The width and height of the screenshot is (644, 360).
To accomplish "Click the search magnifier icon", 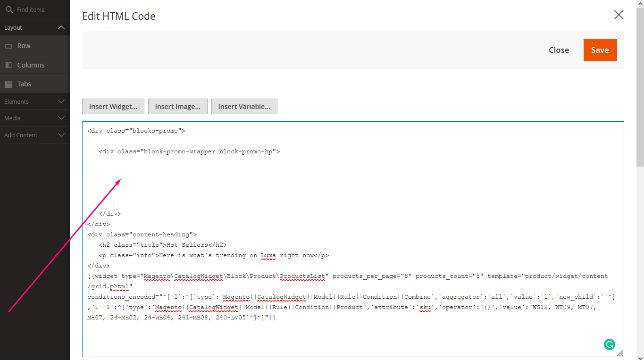I will (x=9, y=9).
